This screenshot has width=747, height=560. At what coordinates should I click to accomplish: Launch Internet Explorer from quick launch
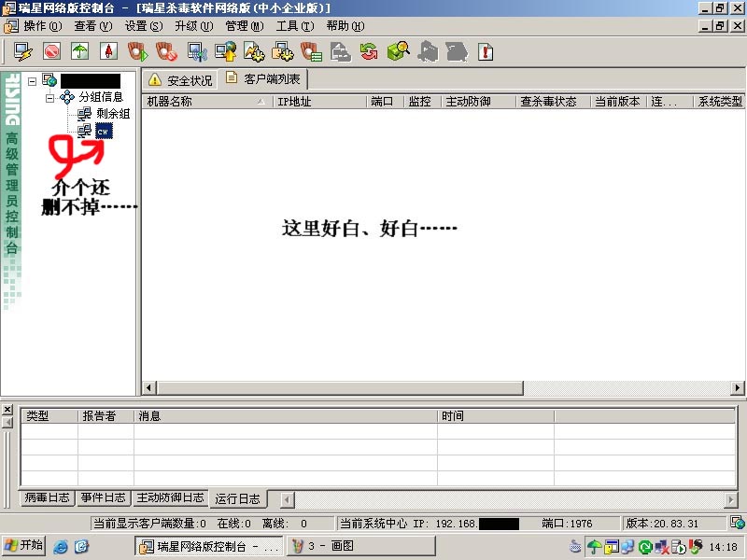coord(61,546)
